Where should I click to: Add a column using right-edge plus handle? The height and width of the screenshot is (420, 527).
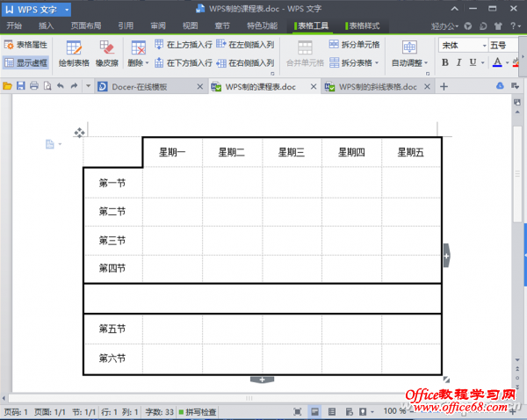coord(446,256)
